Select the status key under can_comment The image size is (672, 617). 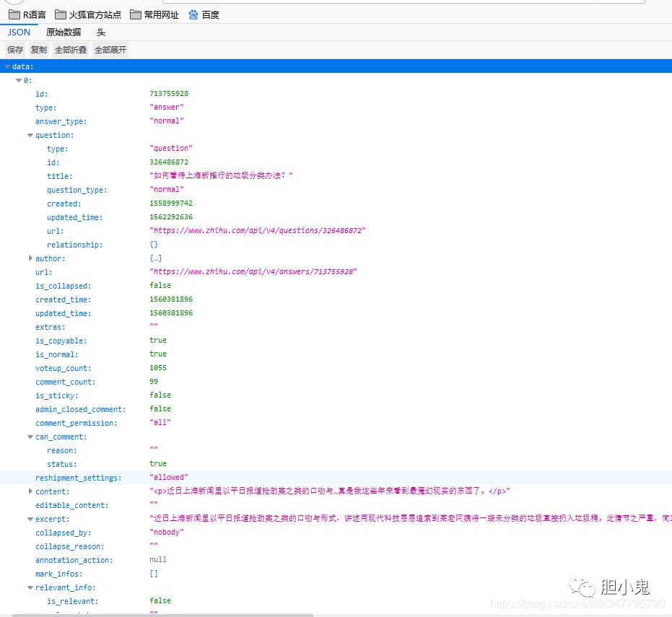coord(62,464)
